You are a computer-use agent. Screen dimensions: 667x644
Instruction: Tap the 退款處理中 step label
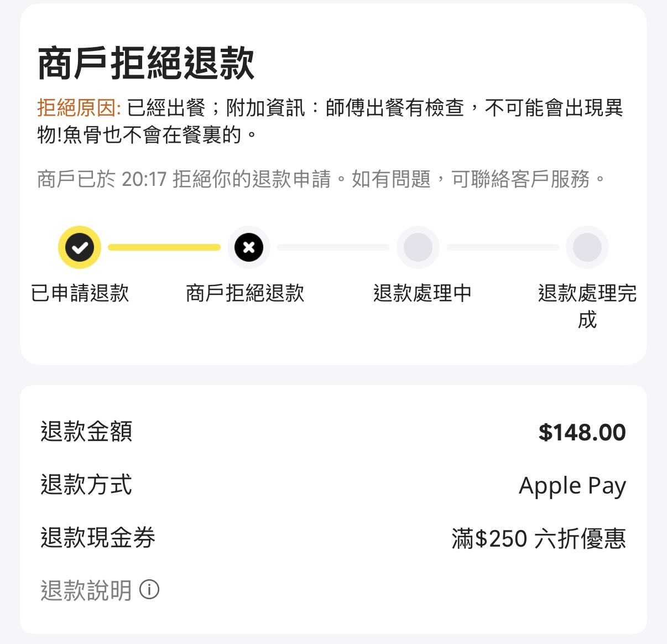[x=422, y=293]
